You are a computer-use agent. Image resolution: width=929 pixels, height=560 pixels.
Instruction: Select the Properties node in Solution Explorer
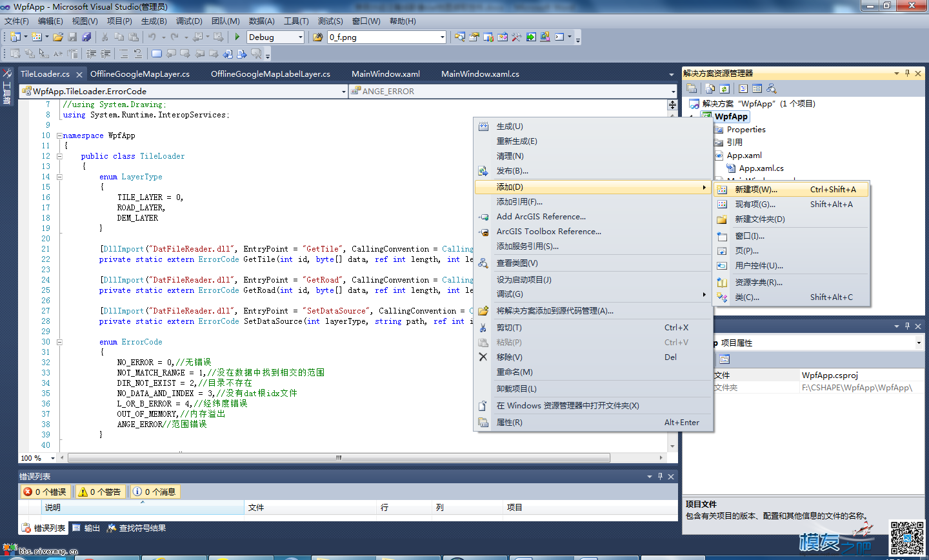coord(746,130)
